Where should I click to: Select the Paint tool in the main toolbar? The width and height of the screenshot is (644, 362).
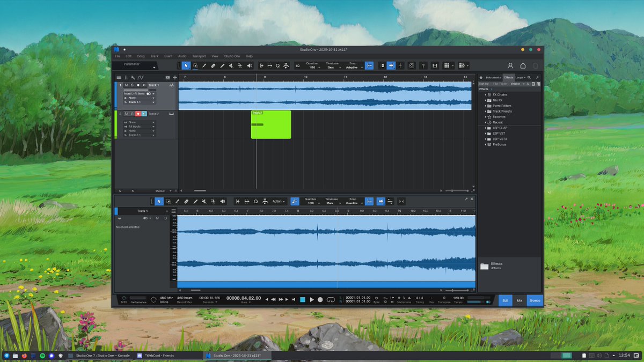222,65
